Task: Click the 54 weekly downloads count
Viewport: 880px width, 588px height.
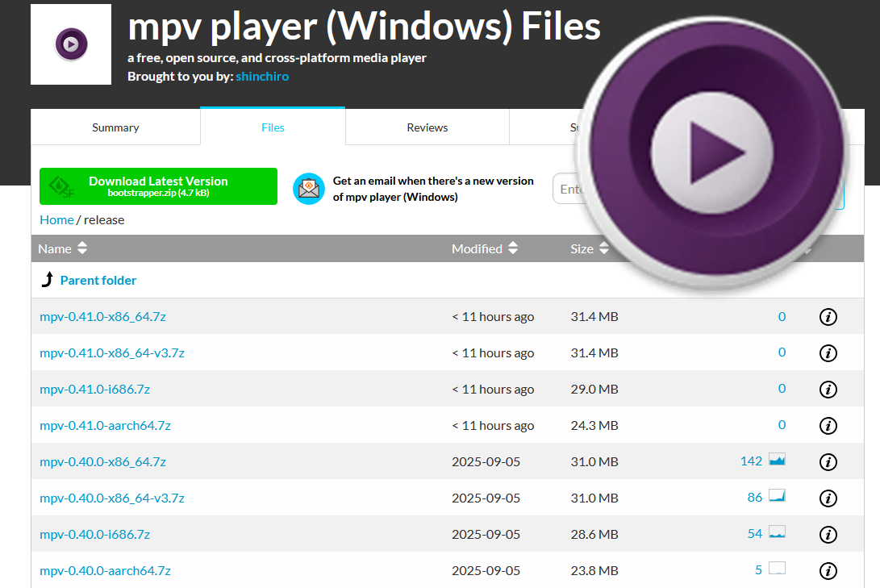Action: (755, 534)
